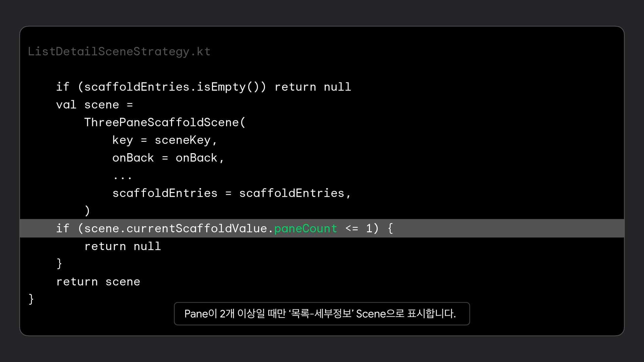Viewport: 644px width, 362px height.
Task: Click the closing brace after return null
Action: [59, 263]
